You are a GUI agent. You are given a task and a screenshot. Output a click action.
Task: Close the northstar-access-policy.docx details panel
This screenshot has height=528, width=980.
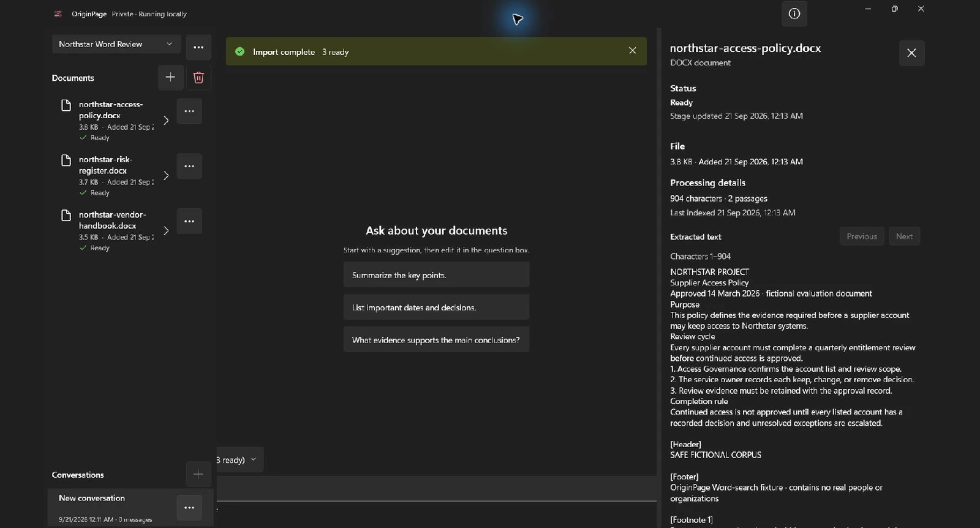[911, 53]
